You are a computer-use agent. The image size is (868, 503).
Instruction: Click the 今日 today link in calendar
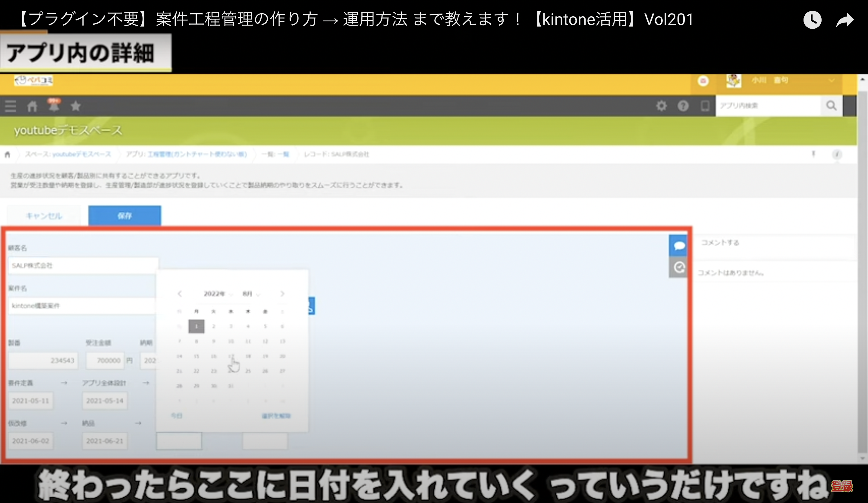pos(176,416)
